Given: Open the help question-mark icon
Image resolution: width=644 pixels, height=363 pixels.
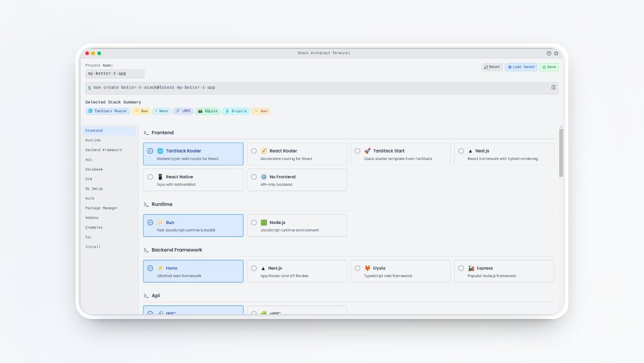Looking at the screenshot, I should coord(549,53).
